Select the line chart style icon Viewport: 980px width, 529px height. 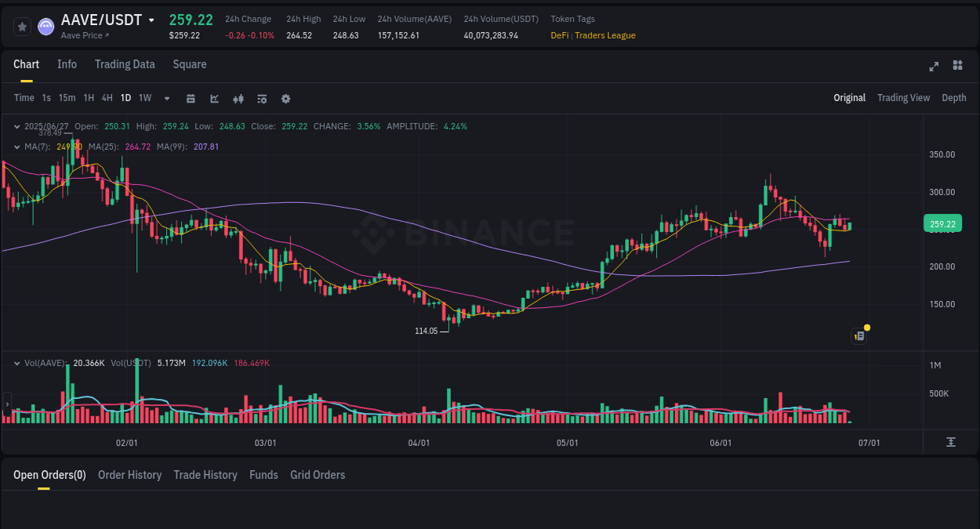(x=214, y=98)
